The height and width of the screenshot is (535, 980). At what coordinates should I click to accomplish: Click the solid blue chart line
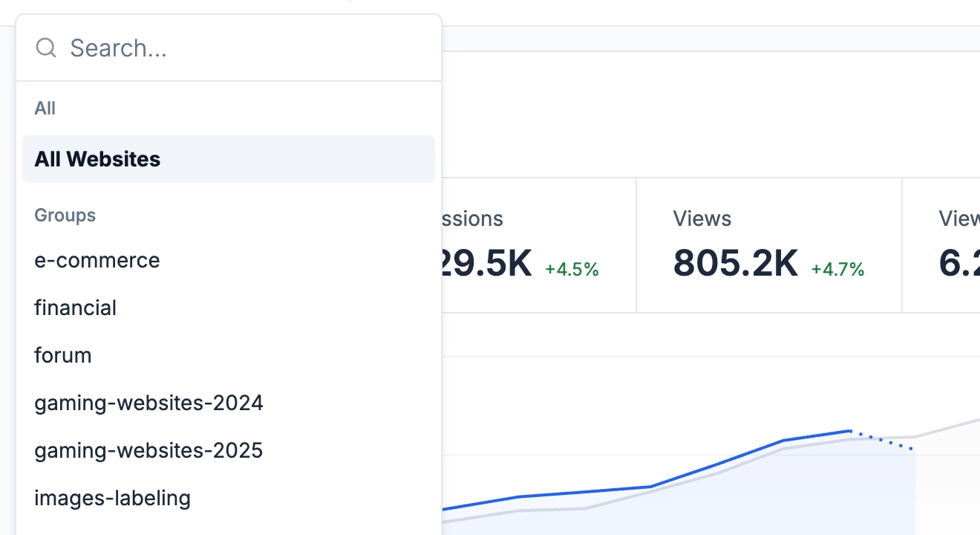pyautogui.click(x=716, y=465)
